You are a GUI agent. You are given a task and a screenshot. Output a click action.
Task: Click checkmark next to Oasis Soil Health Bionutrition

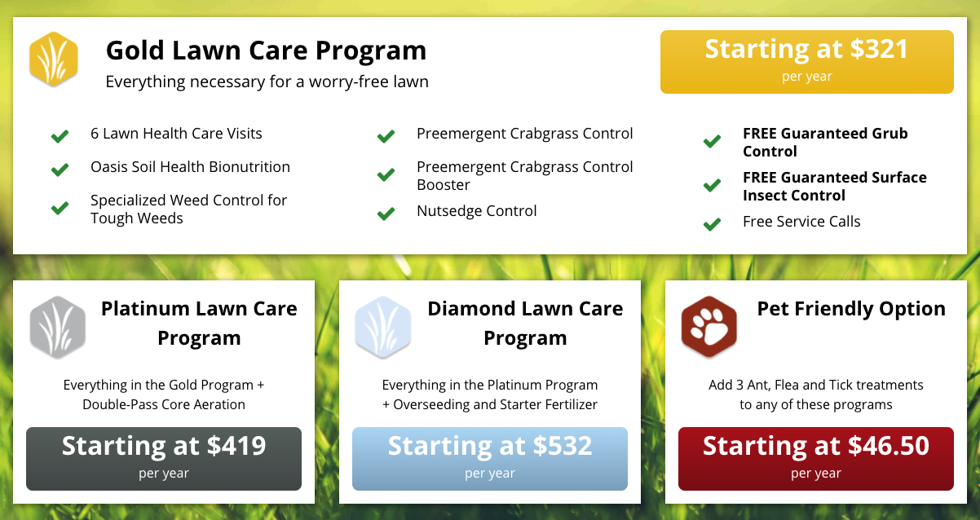(x=60, y=170)
